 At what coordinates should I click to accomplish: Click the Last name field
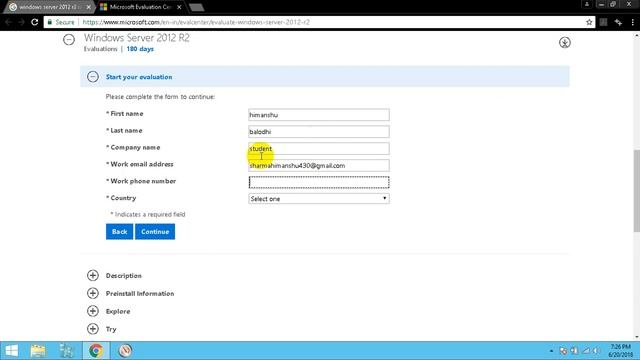(x=319, y=131)
